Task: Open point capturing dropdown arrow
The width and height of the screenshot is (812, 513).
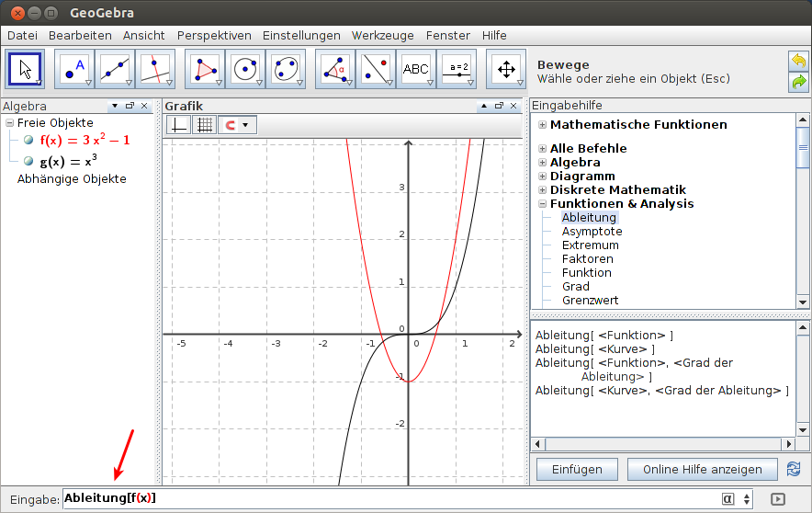Action: (x=246, y=125)
